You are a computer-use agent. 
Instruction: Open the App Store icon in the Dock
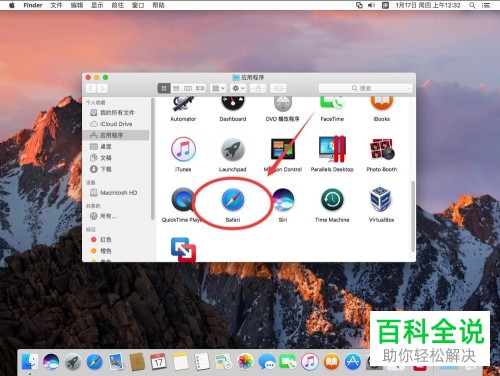click(x=353, y=362)
